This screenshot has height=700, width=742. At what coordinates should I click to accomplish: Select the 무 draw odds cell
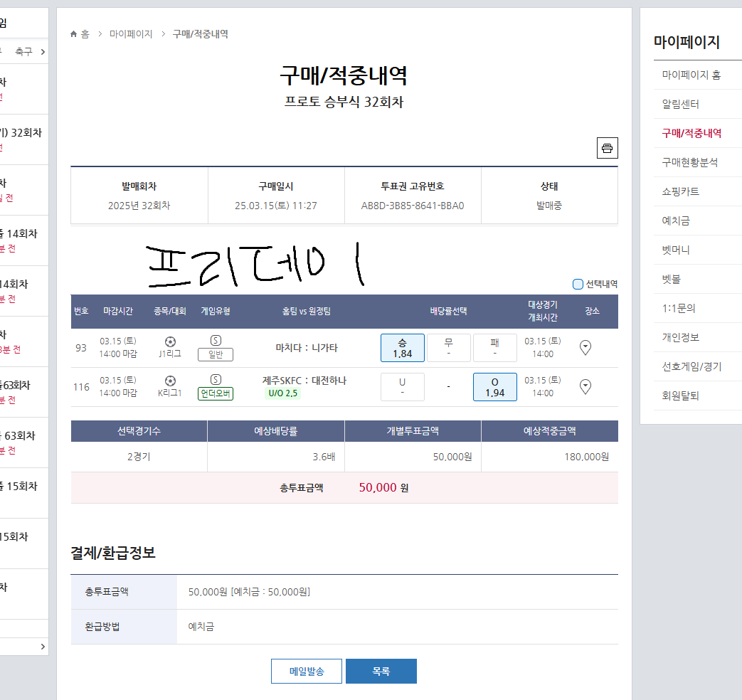pyautogui.click(x=448, y=348)
